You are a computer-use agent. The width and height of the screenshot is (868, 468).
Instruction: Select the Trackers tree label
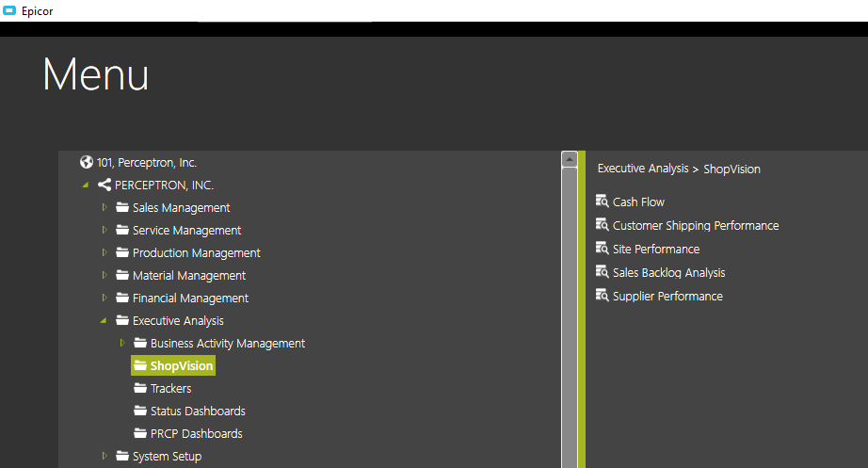(170, 388)
